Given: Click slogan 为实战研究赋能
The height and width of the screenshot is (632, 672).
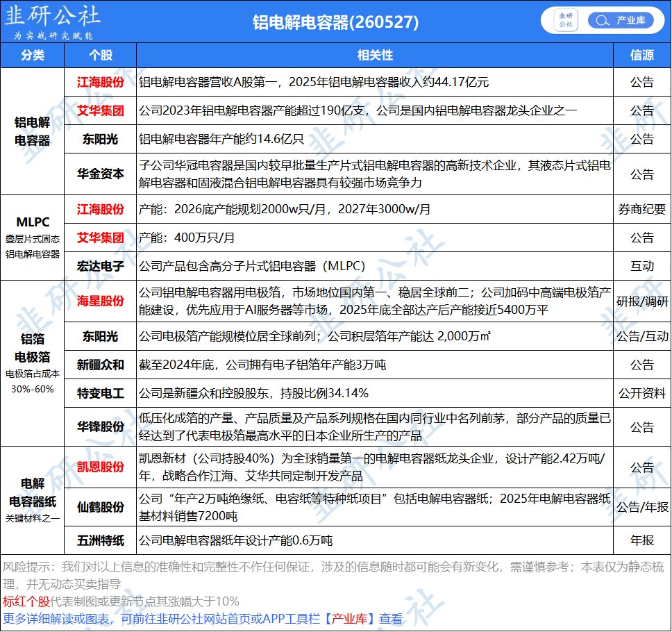Looking at the screenshot, I should 53,35.
